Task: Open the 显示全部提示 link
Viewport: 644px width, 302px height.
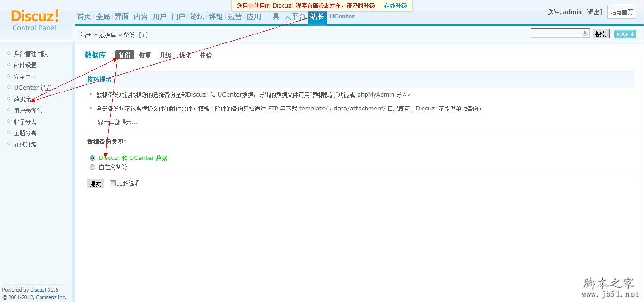Action: tap(117, 122)
